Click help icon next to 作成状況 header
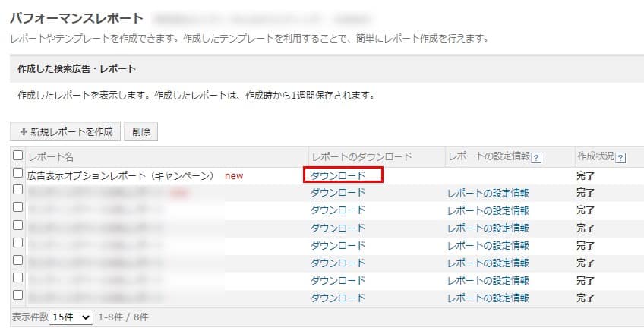 (x=621, y=157)
